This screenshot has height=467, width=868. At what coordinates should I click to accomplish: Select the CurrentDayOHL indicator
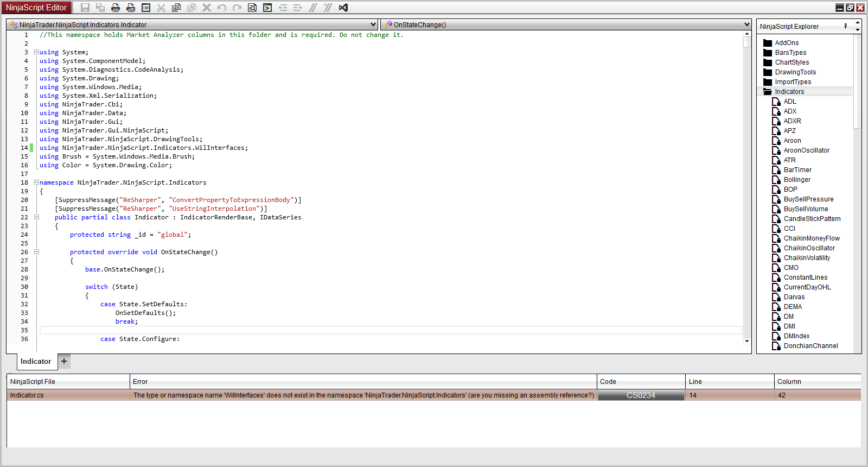[x=807, y=287]
